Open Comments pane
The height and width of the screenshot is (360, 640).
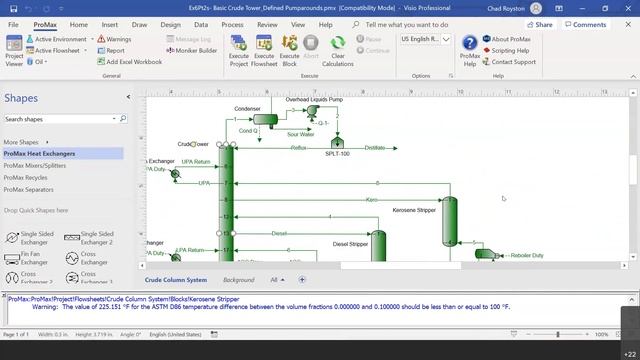point(585,25)
